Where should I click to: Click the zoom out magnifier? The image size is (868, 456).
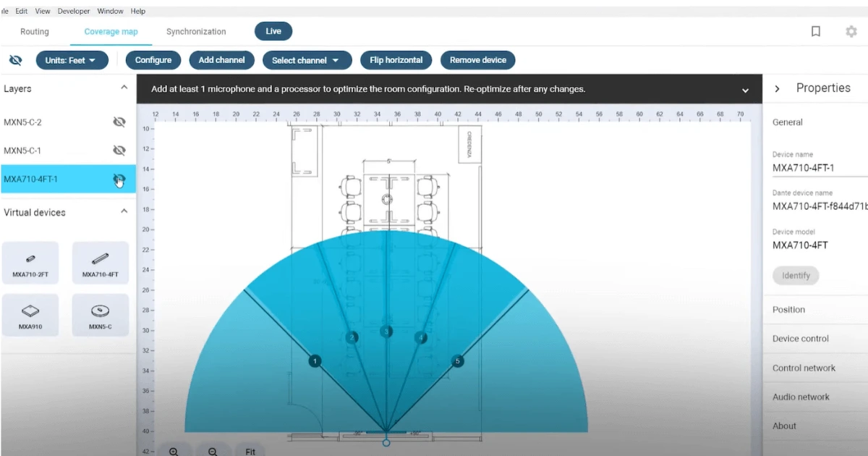(x=213, y=451)
